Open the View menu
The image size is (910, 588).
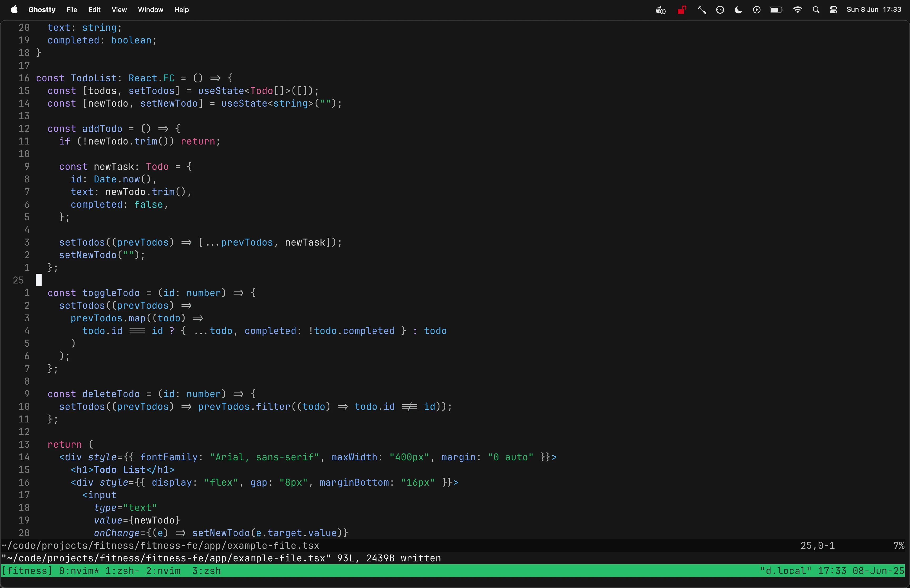[x=119, y=9]
